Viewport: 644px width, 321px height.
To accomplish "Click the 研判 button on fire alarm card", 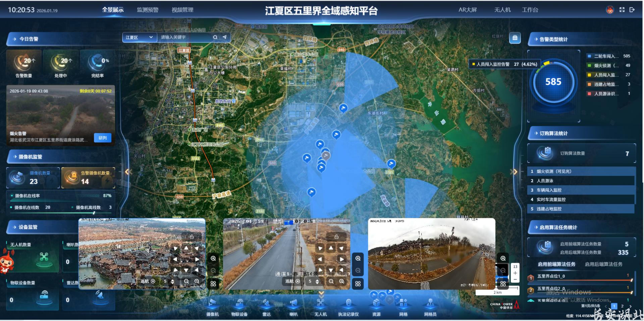I will [x=102, y=138].
